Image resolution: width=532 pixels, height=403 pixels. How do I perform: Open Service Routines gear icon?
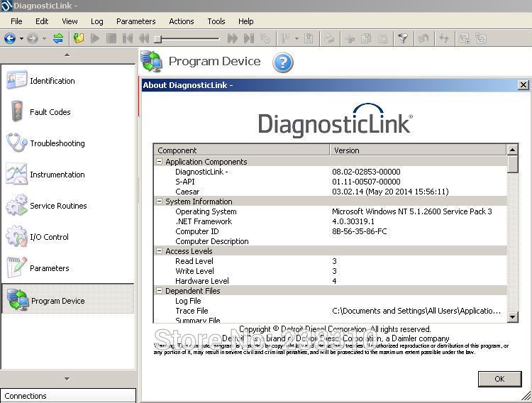pyautogui.click(x=17, y=206)
